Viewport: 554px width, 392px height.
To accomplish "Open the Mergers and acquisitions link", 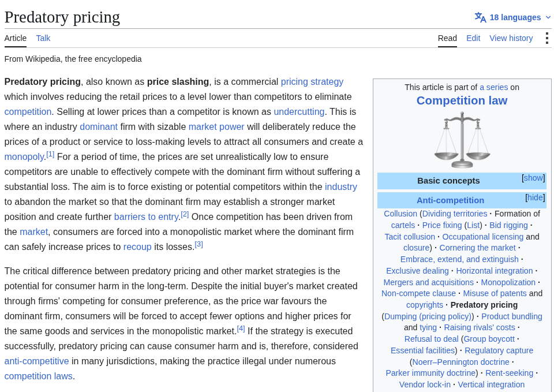I will [428, 282].
